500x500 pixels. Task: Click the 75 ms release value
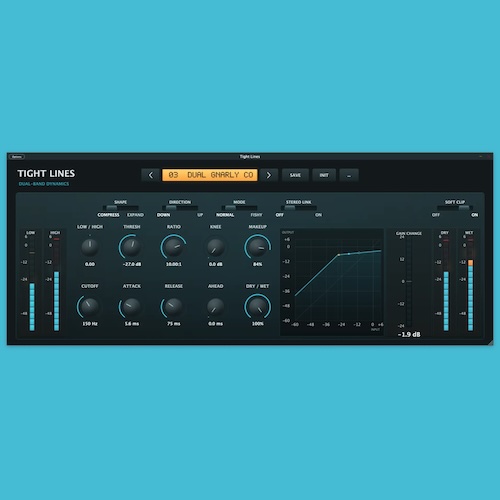174,324
